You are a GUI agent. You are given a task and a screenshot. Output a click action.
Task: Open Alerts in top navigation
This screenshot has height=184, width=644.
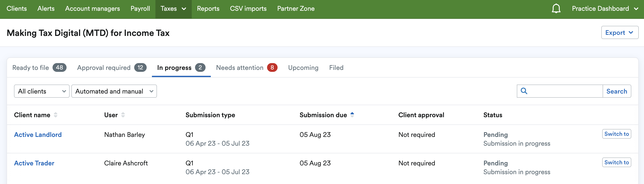46,9
